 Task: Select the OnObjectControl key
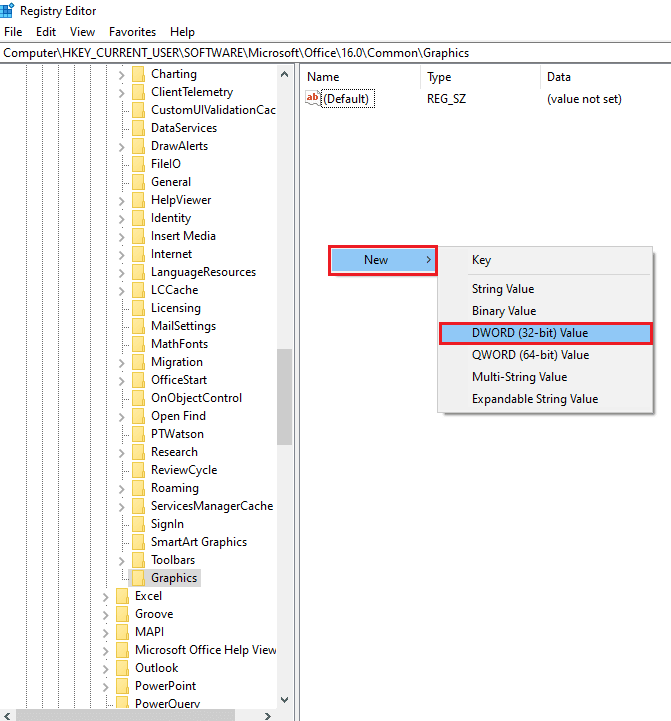(196, 398)
